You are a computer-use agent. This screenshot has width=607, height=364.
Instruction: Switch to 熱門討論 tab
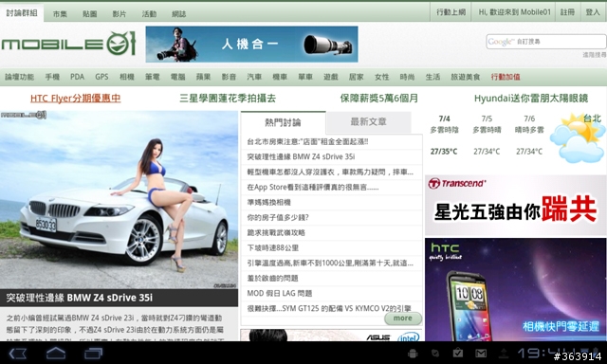pyautogui.click(x=283, y=122)
